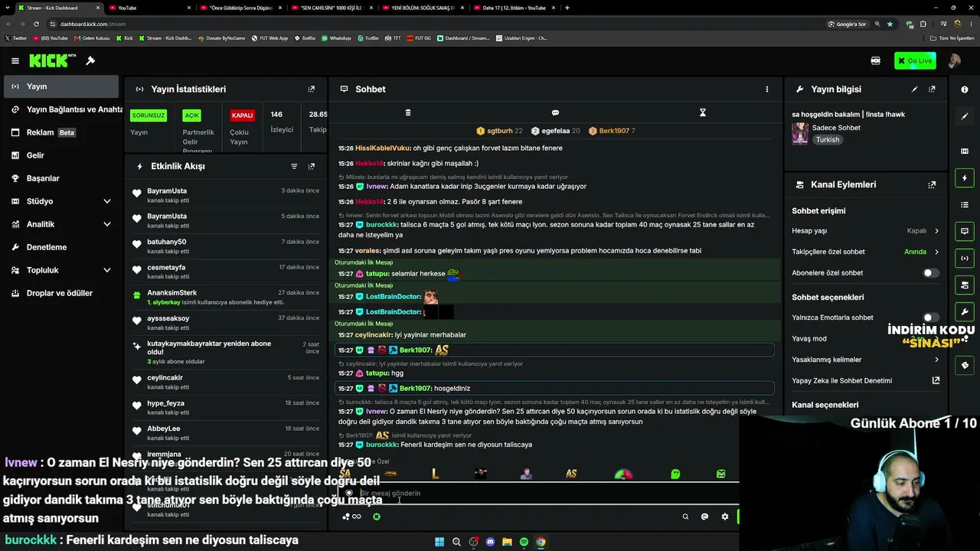Viewport: 980px width, 551px height.
Task: Click the AnanksimSterk gift subscription event
Action: coord(227,297)
